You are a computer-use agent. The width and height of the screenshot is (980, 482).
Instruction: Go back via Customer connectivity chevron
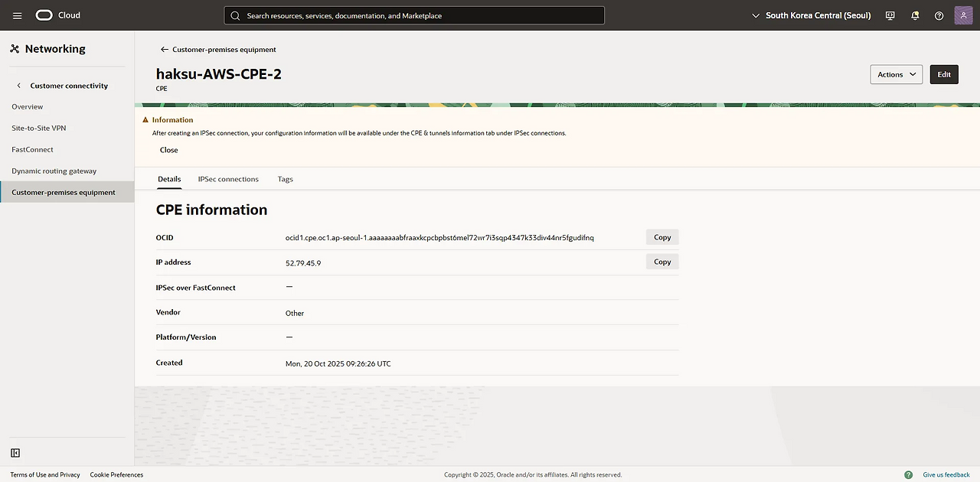[19, 86]
